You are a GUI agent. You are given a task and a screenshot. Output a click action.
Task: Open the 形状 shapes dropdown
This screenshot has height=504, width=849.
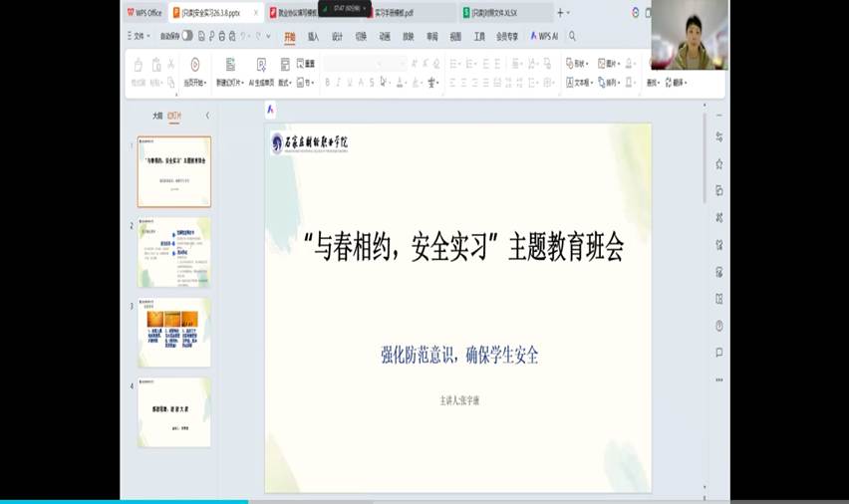pos(577,64)
